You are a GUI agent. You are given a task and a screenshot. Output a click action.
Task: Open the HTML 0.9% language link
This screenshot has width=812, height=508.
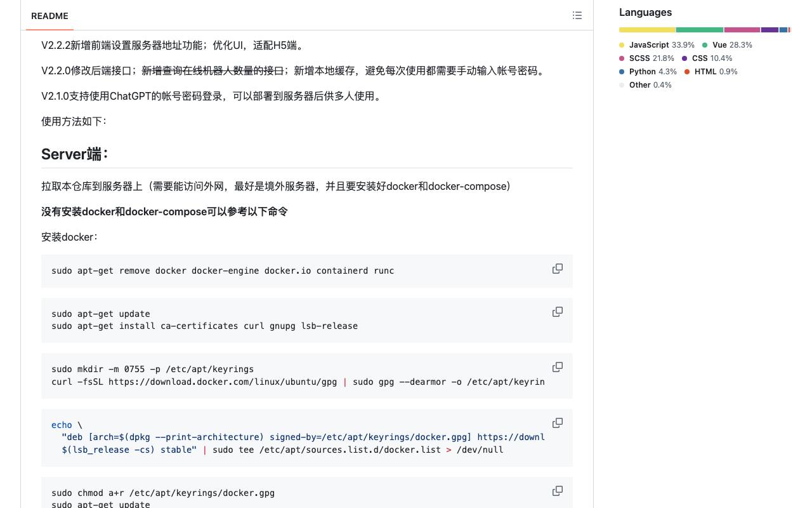711,72
